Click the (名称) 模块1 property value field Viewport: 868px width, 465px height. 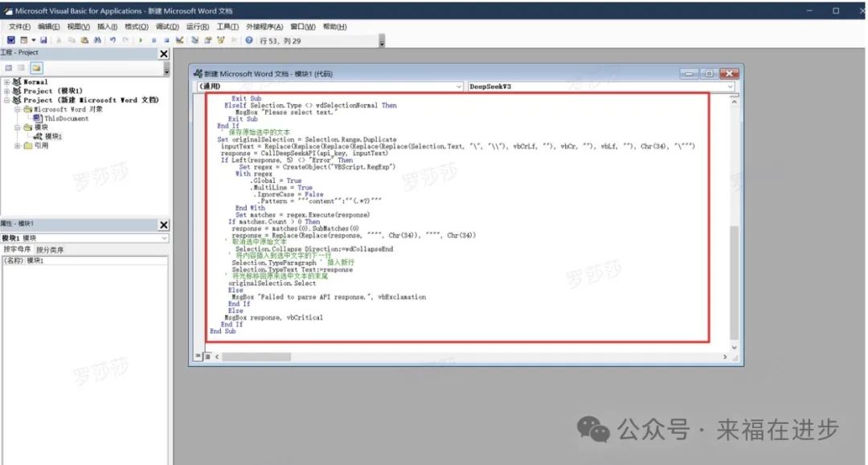click(x=96, y=260)
